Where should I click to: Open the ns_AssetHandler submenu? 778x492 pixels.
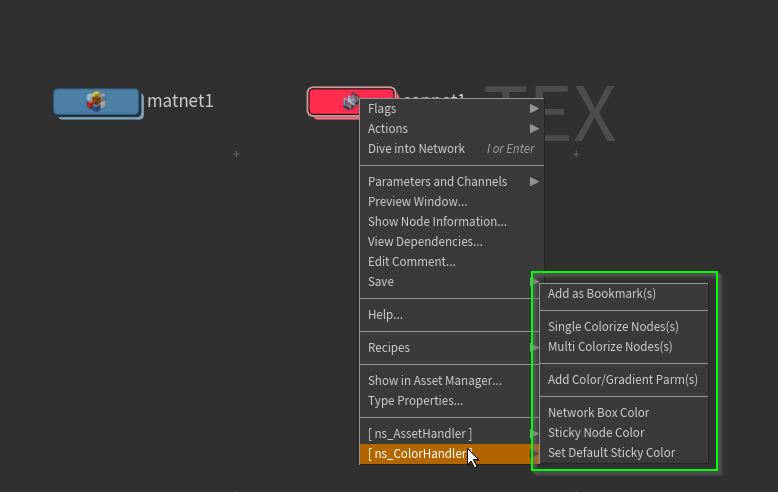tap(420, 434)
